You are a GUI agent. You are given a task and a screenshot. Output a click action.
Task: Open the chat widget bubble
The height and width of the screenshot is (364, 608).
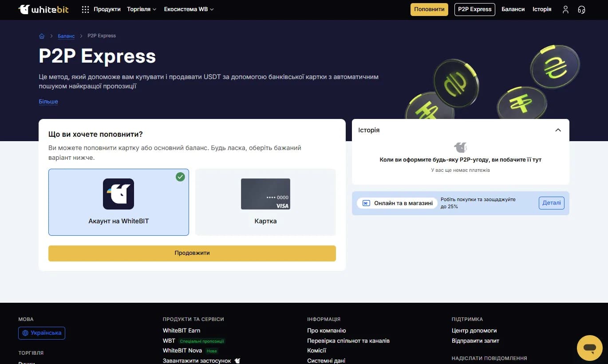coord(589,348)
